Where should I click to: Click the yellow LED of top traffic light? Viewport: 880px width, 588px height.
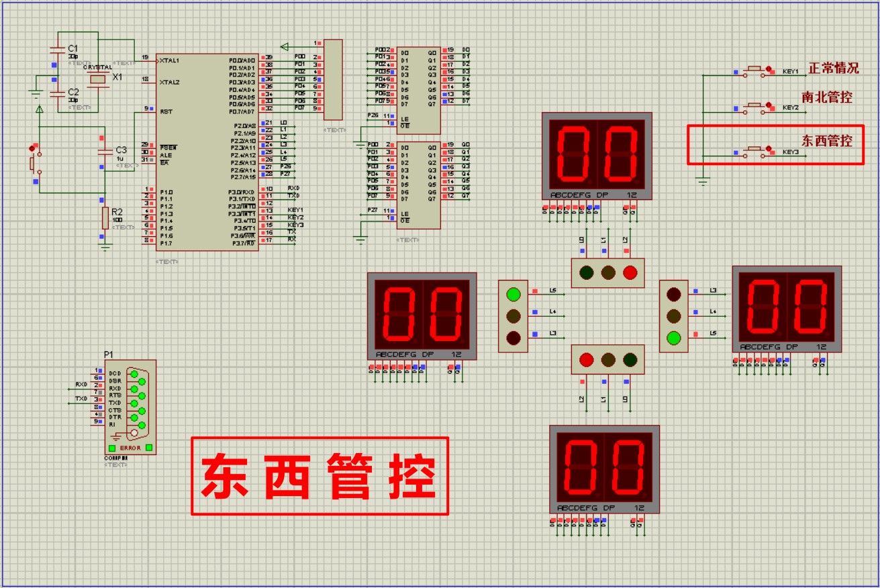pos(608,272)
